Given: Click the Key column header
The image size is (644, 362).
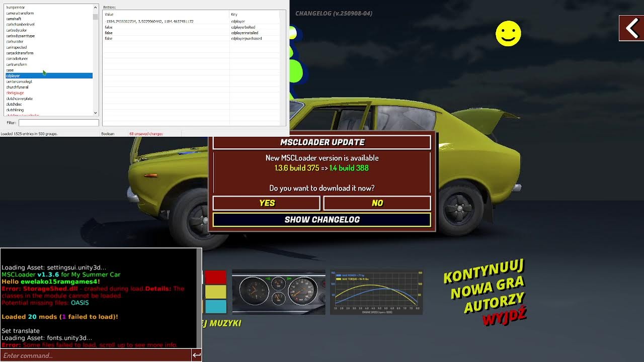Looking at the screenshot, I should pos(255,14).
